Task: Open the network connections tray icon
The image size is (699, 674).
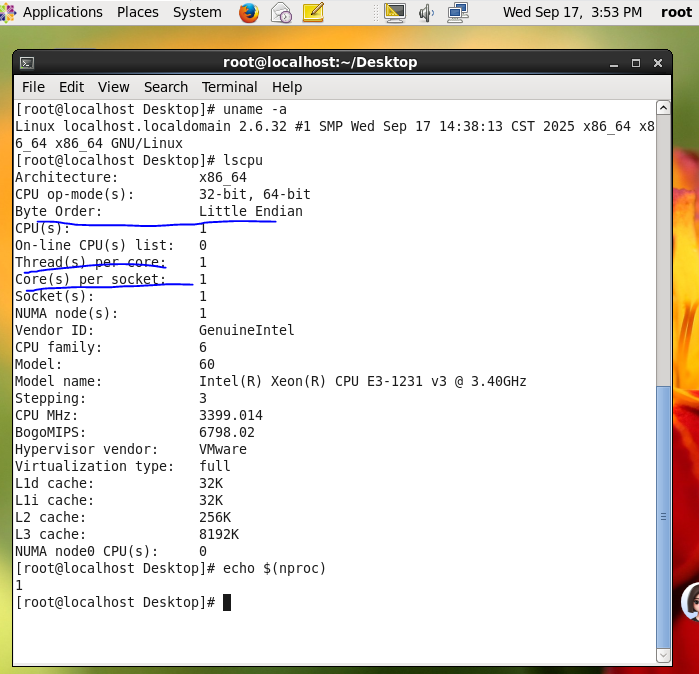Action: [458, 12]
